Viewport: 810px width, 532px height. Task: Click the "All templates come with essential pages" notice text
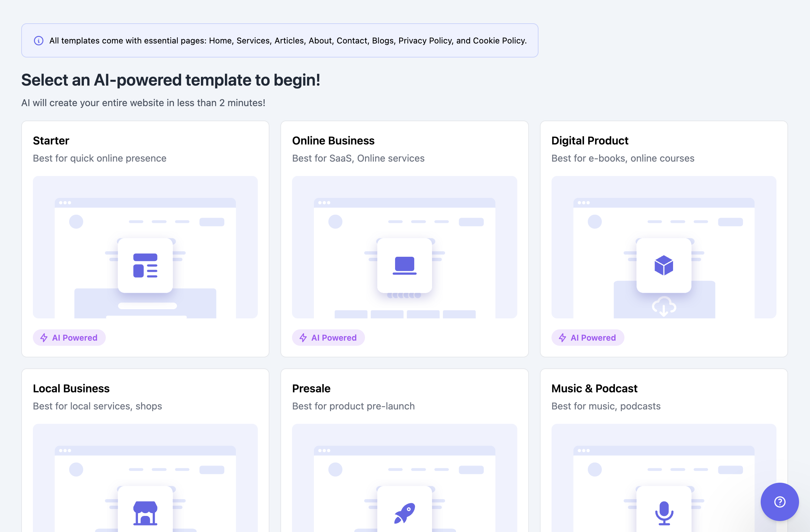click(x=288, y=41)
